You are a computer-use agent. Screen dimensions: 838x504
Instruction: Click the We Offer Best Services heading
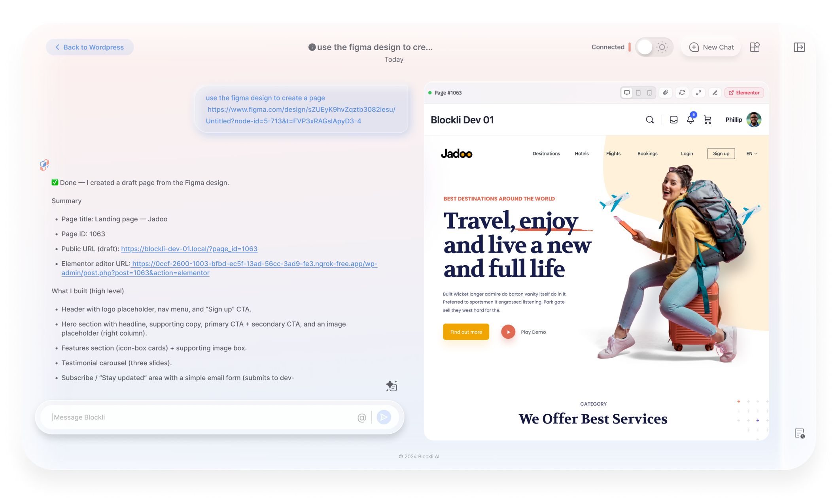pyautogui.click(x=593, y=419)
